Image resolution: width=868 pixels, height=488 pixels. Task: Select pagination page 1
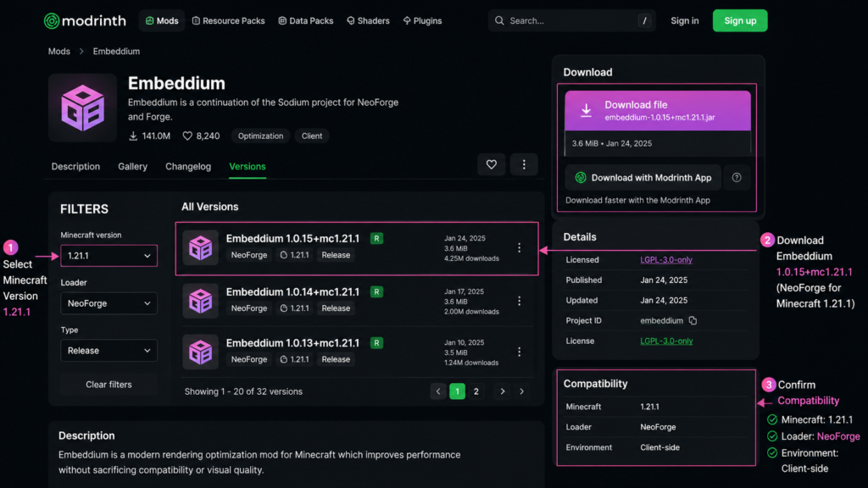[x=457, y=391]
